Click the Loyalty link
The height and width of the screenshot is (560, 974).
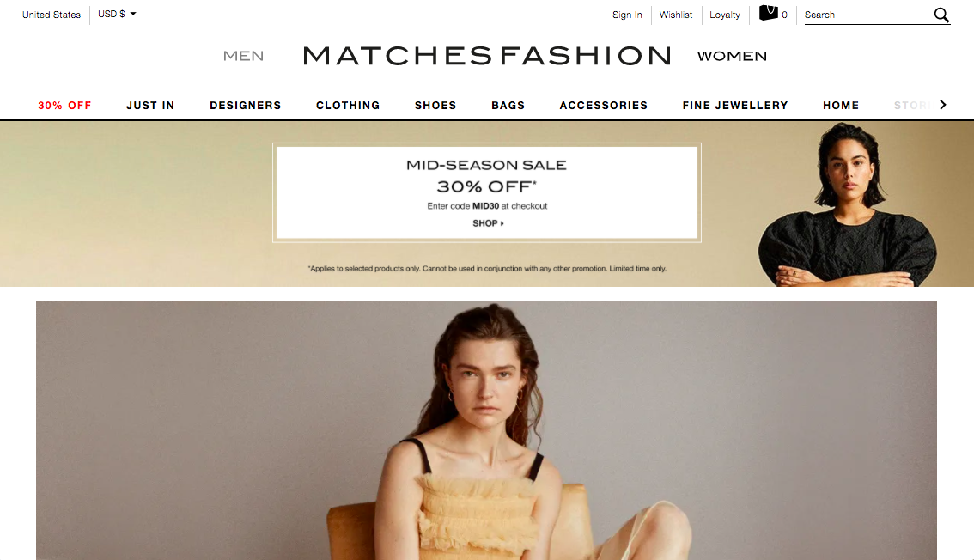point(725,15)
